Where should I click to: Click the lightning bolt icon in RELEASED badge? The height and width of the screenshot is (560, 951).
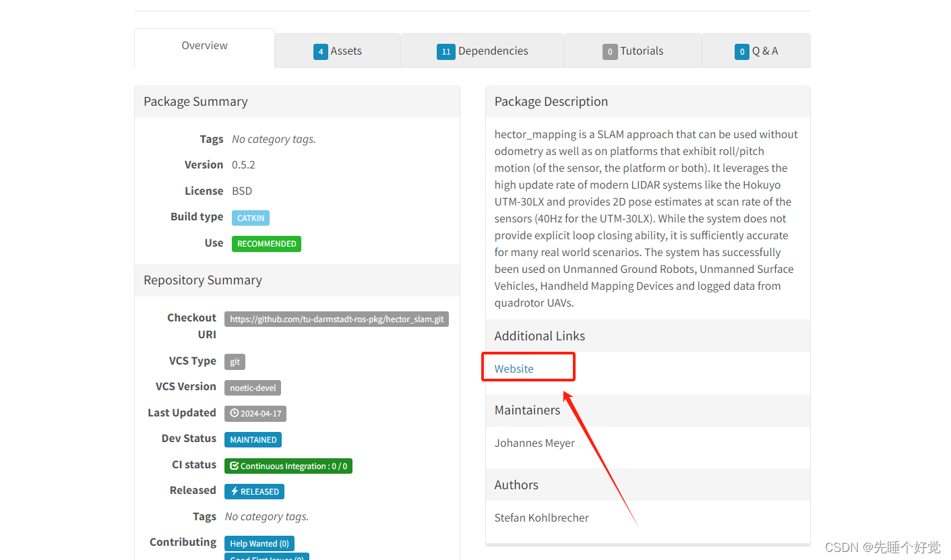point(235,491)
